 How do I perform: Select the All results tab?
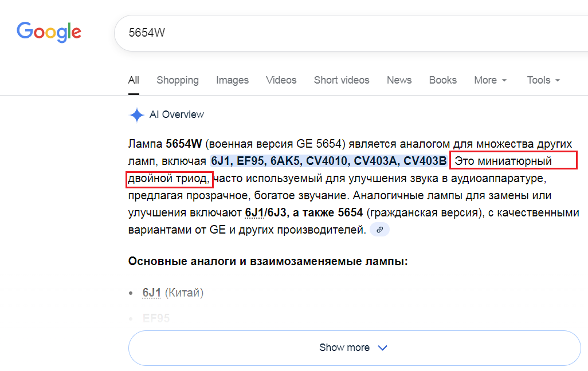[x=134, y=80]
